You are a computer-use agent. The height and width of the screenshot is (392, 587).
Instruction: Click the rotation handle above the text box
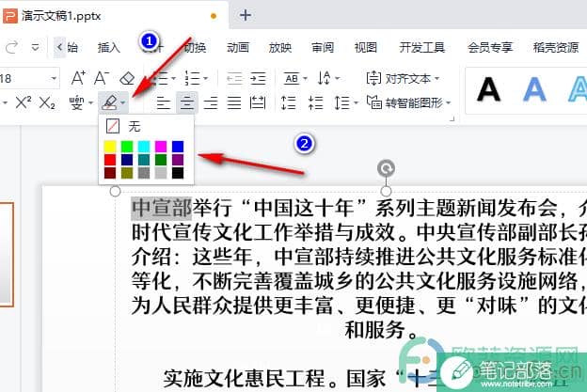[x=386, y=168]
